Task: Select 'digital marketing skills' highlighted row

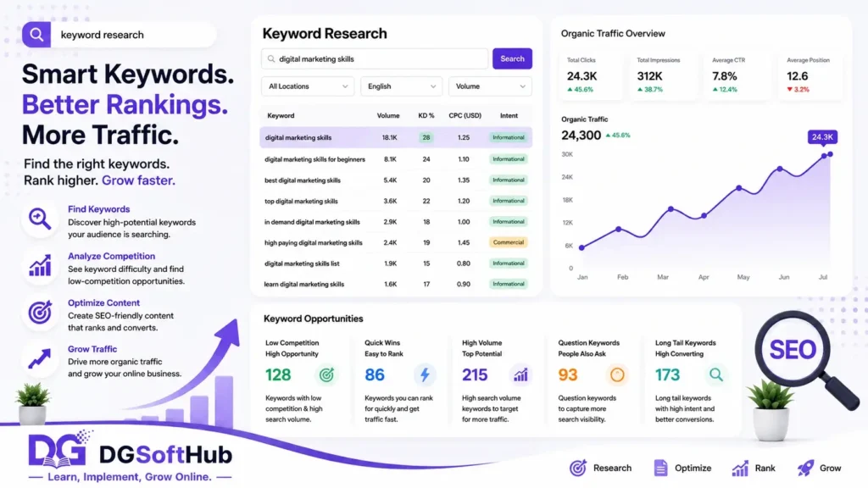Action: [396, 137]
